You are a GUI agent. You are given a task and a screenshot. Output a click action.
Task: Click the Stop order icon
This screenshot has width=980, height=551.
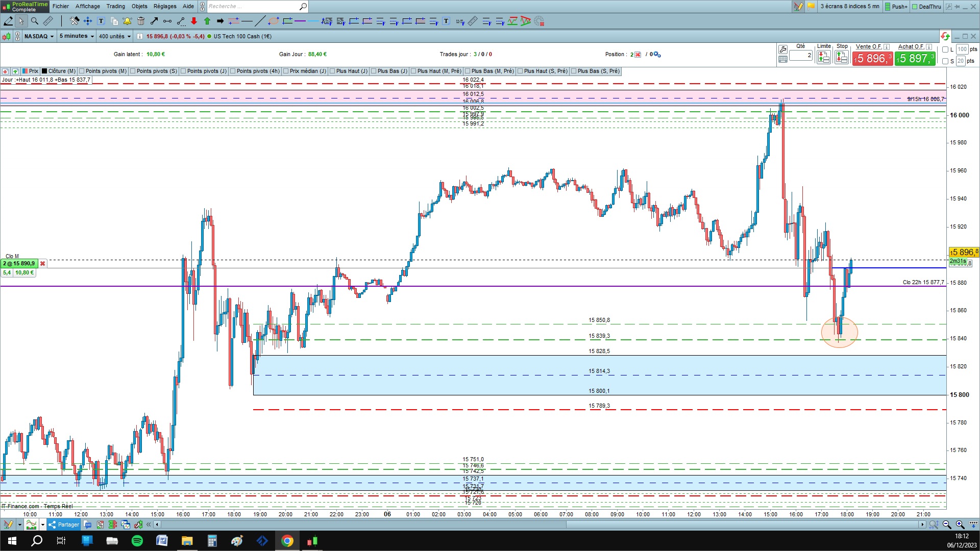[x=841, y=58]
